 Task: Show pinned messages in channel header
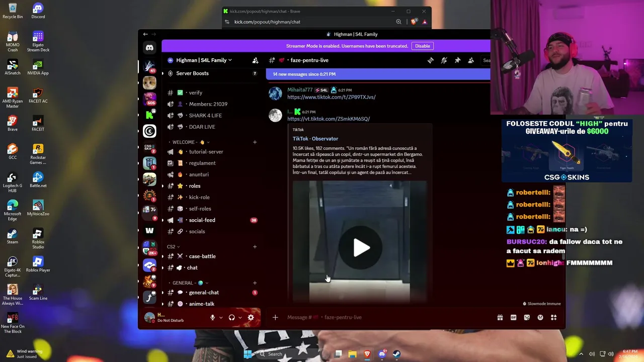tap(457, 60)
